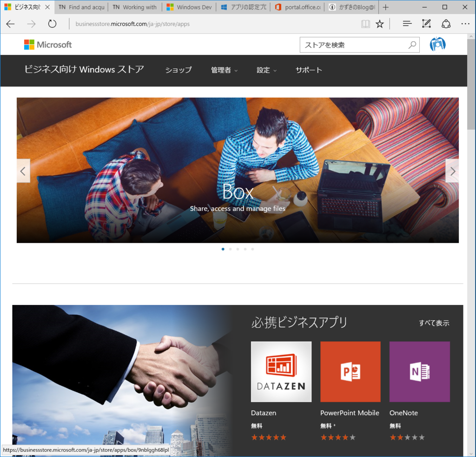Click Share, access and manage files text

(238, 209)
